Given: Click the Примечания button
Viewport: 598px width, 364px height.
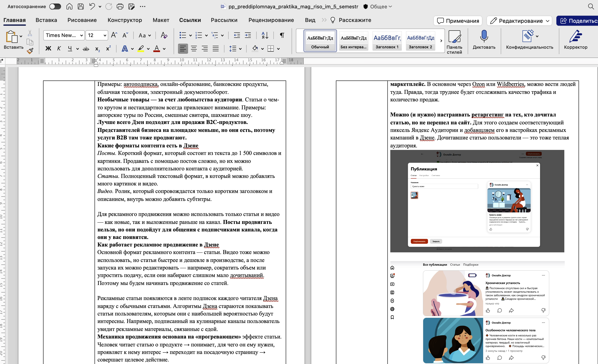Looking at the screenshot, I should coord(458,21).
